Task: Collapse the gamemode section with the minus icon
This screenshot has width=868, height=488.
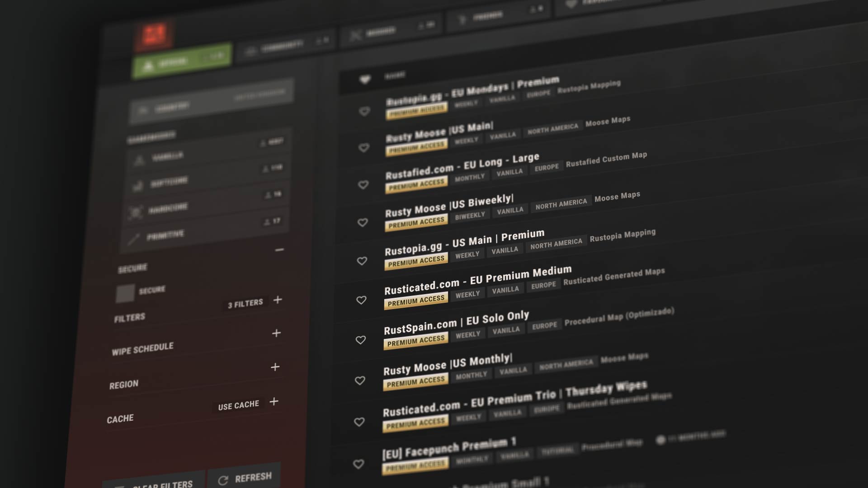Action: pyautogui.click(x=279, y=249)
